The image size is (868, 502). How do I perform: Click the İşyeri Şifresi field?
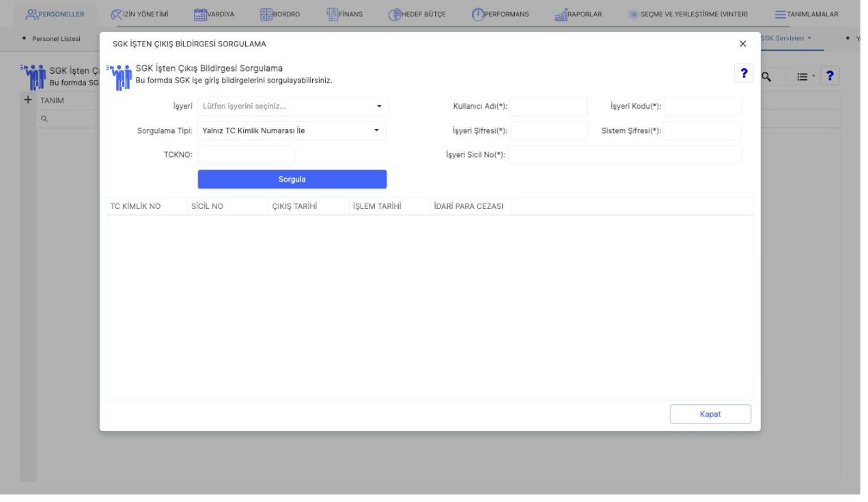[x=549, y=130]
